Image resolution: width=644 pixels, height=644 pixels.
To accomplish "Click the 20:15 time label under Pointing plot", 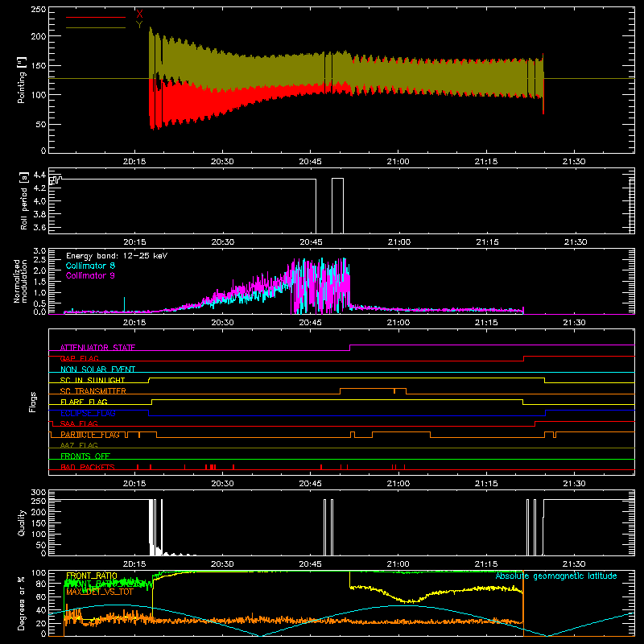I will click(134, 162).
